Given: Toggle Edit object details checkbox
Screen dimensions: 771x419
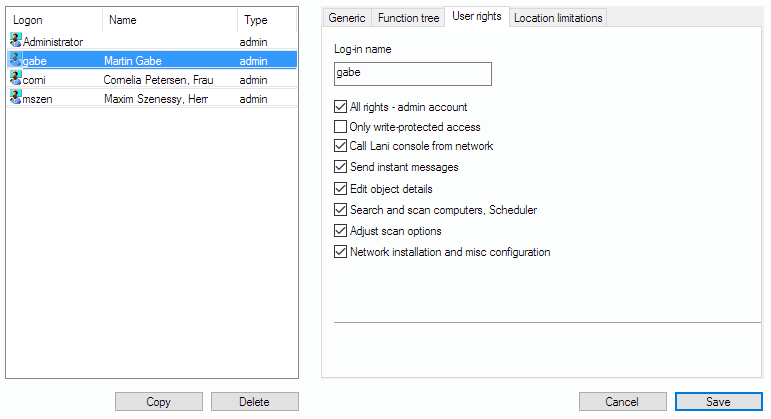Looking at the screenshot, I should (x=341, y=188).
